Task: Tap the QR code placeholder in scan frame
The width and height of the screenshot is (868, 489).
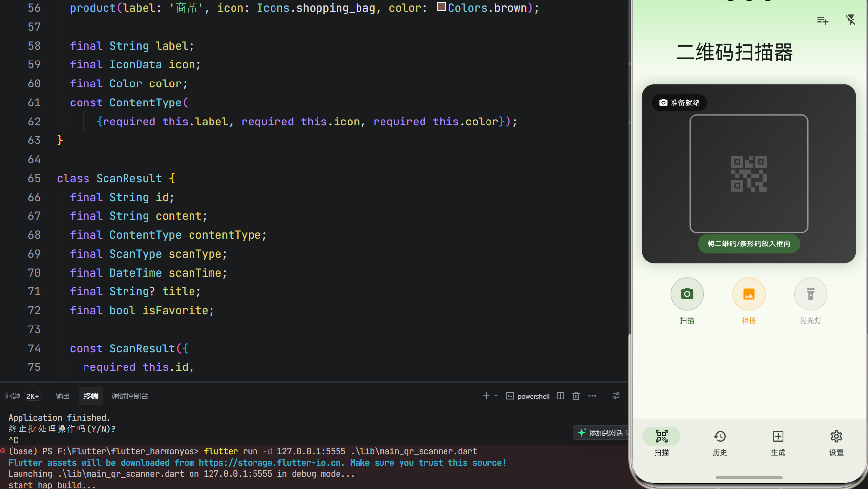Action: point(749,174)
